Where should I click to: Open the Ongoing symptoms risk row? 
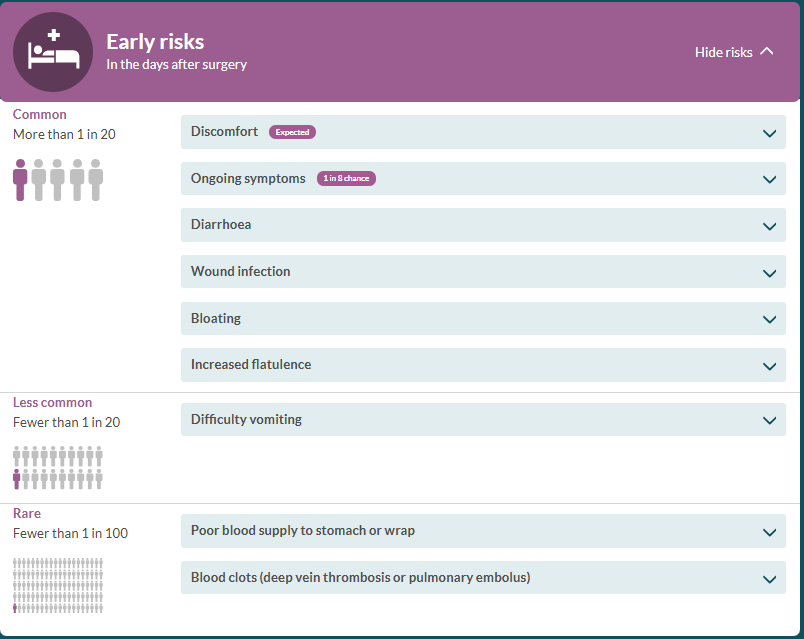coord(483,178)
